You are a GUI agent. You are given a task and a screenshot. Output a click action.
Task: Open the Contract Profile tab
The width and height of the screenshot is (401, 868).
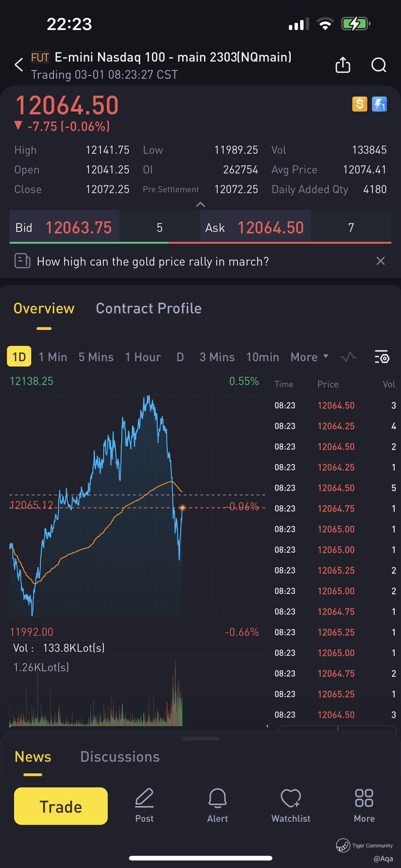pos(149,308)
